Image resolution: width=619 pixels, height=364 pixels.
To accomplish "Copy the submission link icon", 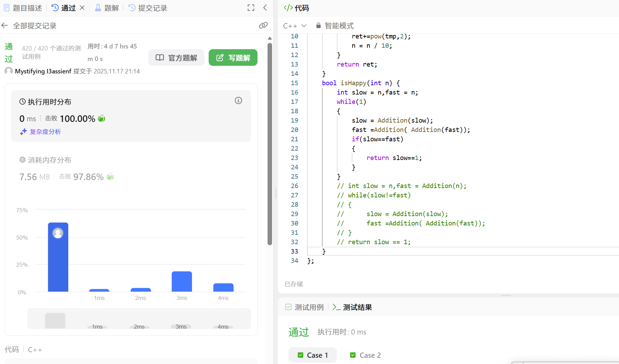I will pyautogui.click(x=263, y=25).
